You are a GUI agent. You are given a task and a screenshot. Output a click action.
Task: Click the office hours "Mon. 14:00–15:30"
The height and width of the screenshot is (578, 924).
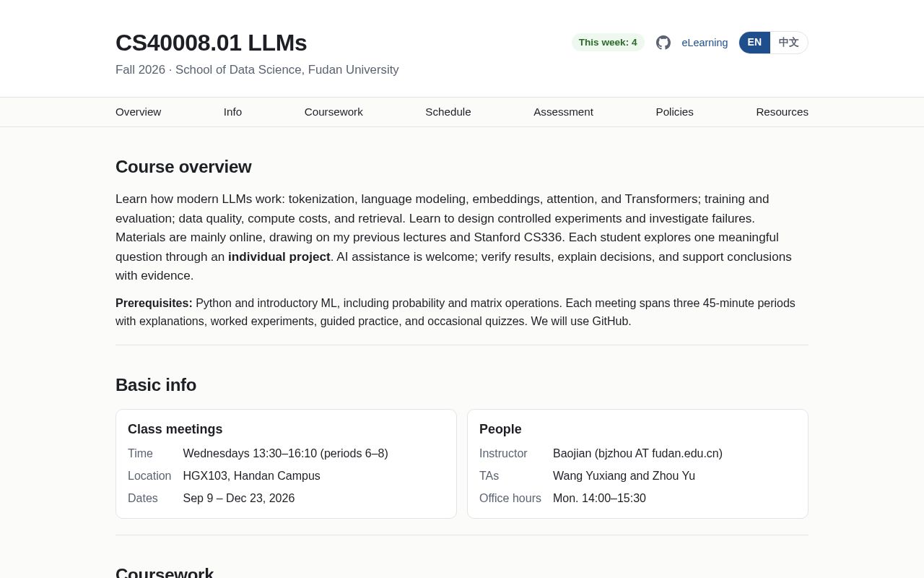click(x=599, y=499)
